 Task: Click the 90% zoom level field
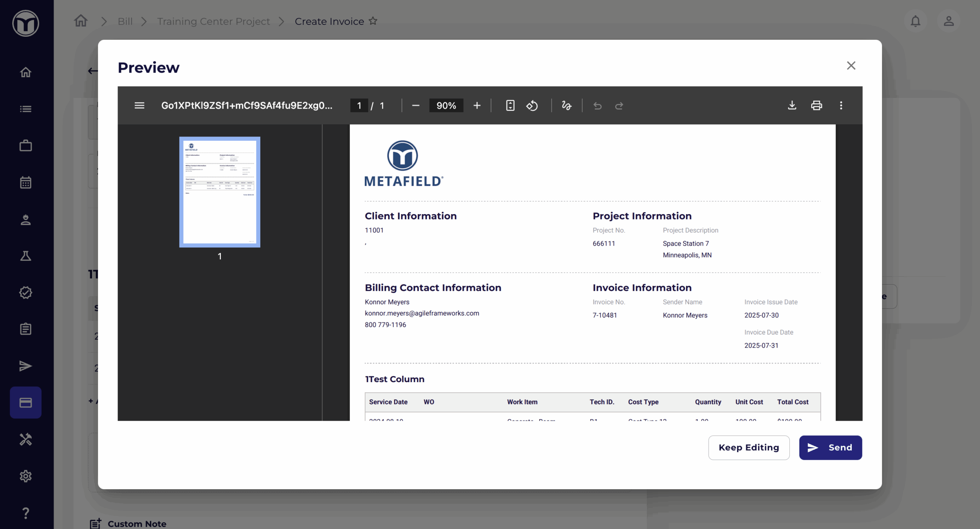tap(446, 106)
